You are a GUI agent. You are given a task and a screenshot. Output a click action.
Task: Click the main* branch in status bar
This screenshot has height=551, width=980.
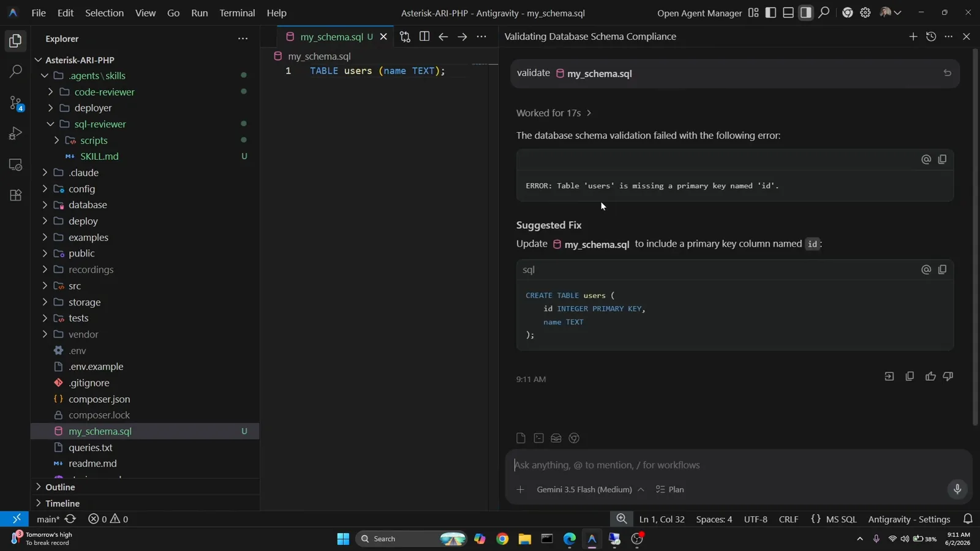click(48, 519)
